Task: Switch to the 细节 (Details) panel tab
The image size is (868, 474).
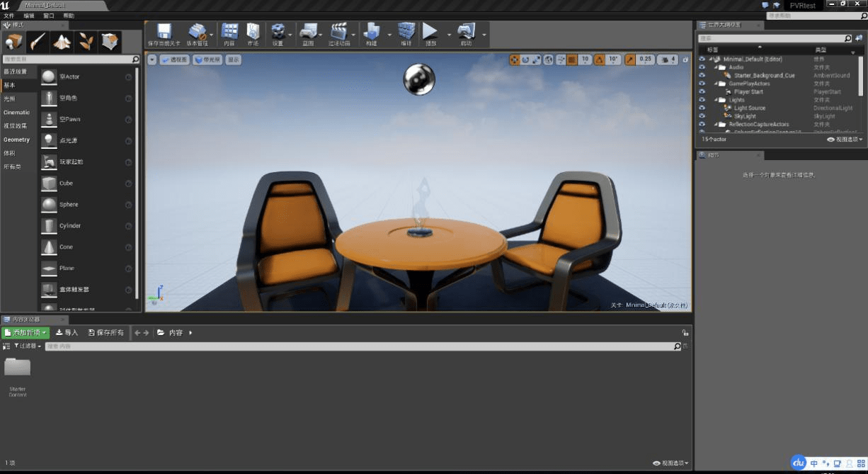Action: [x=712, y=155]
